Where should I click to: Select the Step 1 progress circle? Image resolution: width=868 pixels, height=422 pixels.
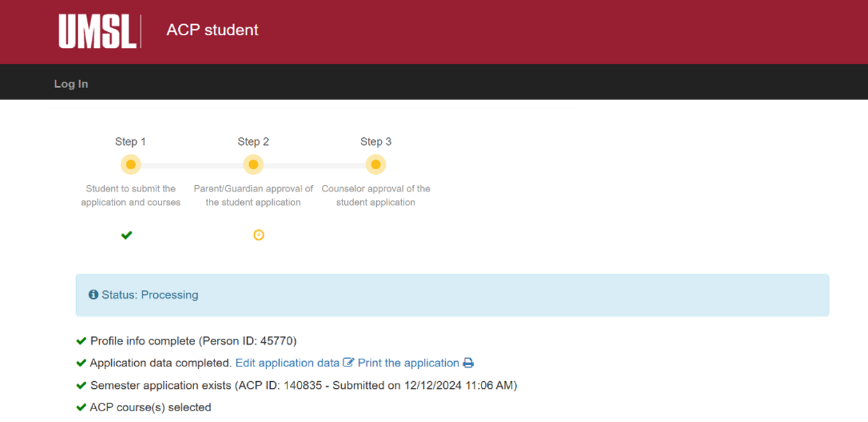click(130, 164)
